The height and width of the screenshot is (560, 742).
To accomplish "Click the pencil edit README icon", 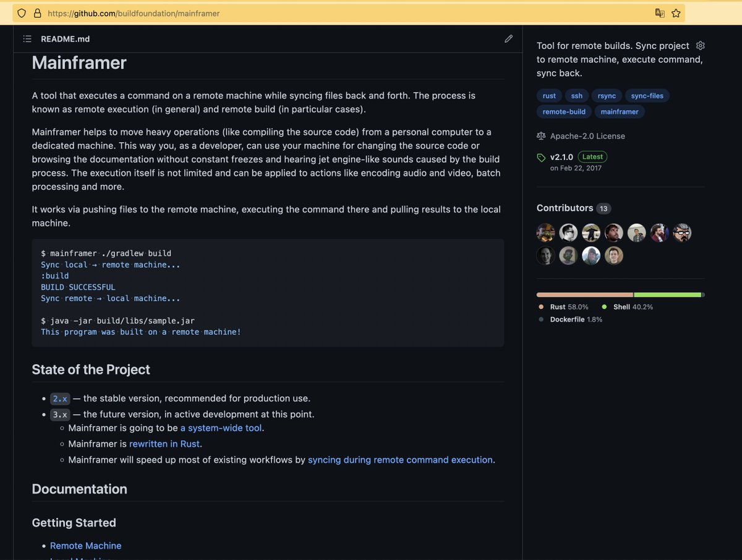I will pos(508,39).
